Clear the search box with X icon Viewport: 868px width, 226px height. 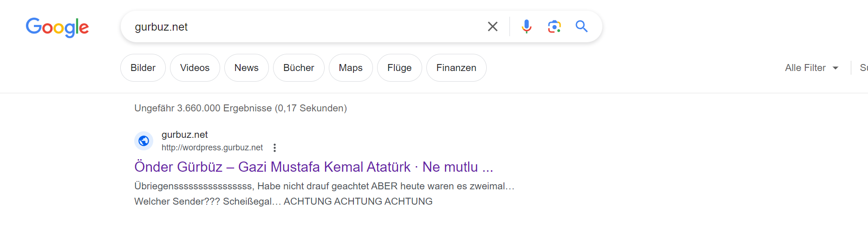pos(493,26)
